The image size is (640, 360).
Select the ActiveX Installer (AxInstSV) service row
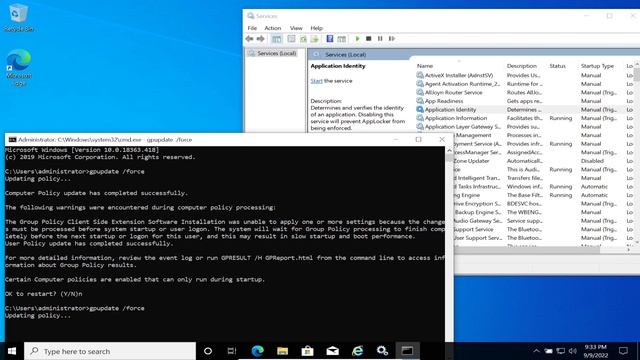[x=524, y=76]
